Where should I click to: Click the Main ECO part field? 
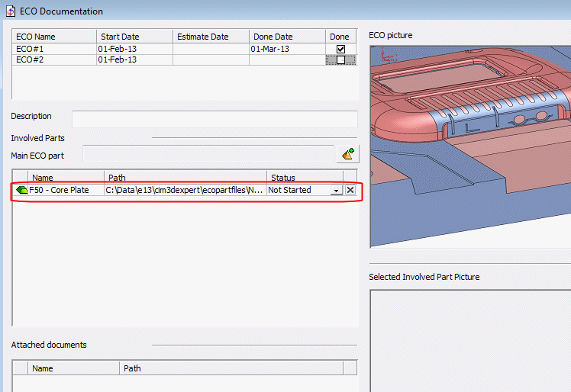(208, 154)
